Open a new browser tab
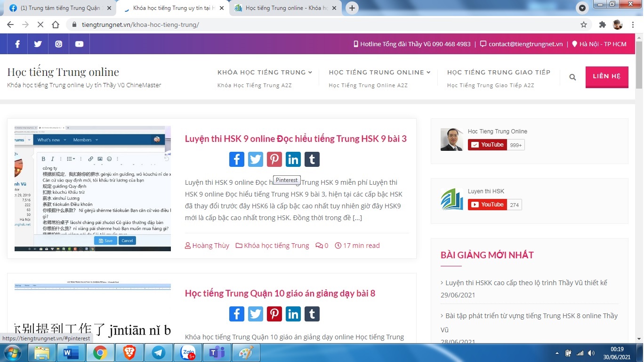 pos(352,8)
